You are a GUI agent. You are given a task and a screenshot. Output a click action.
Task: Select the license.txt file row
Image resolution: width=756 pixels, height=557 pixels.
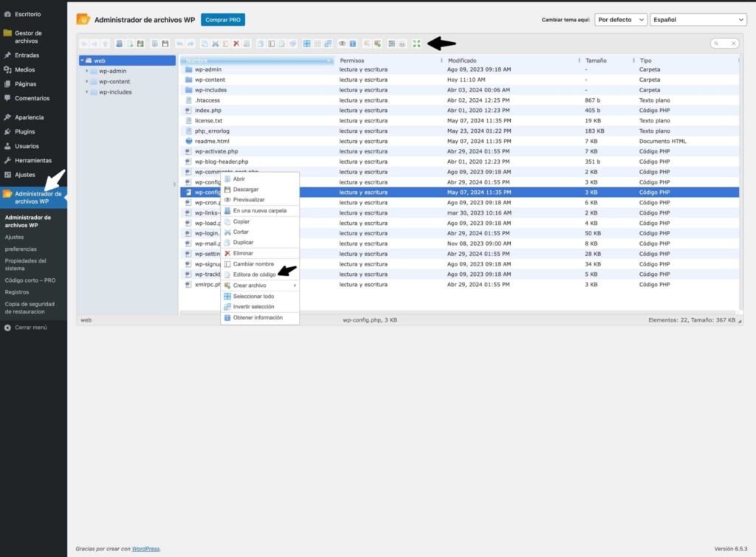459,120
